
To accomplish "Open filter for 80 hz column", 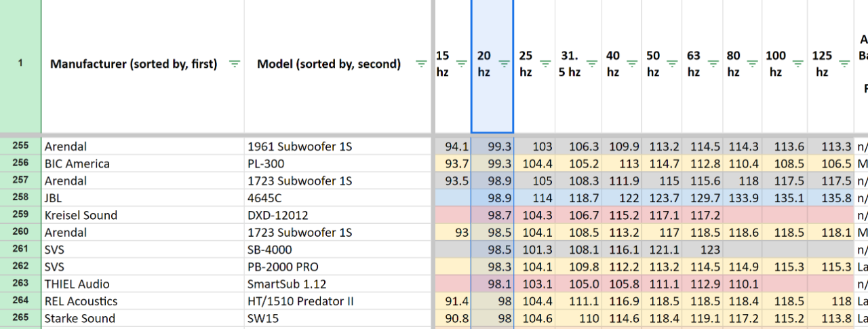I will pos(753,64).
